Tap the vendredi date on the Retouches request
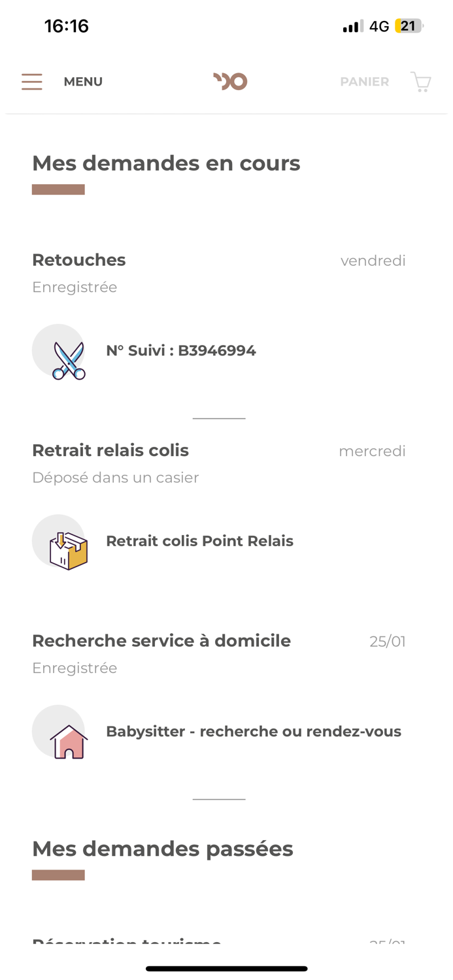Viewport: 453px width, 980px height. (373, 260)
